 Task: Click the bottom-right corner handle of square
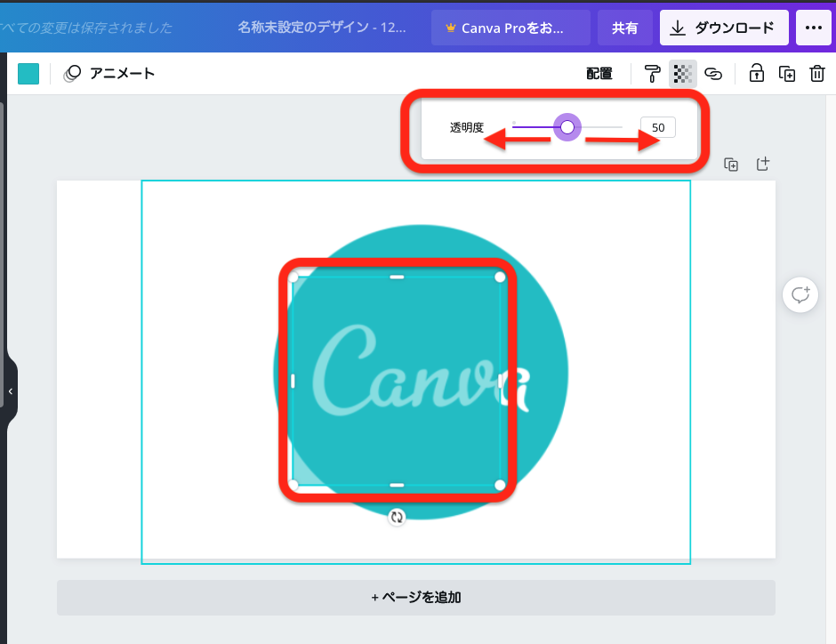pos(500,485)
